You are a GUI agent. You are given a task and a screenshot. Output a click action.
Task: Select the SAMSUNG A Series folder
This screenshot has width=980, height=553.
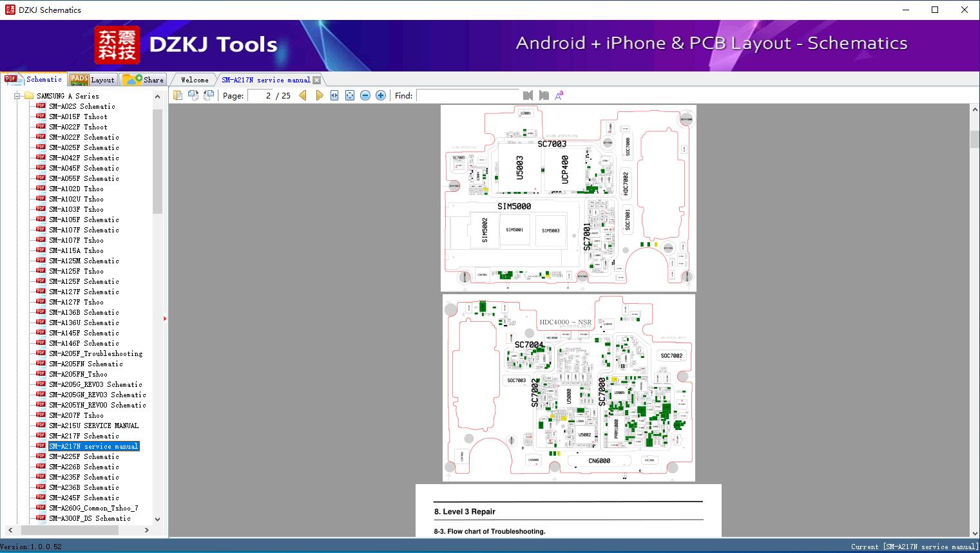coord(68,96)
